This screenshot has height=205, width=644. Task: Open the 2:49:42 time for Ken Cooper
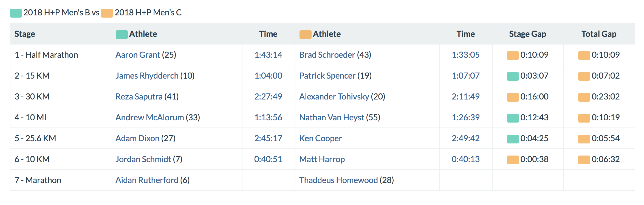click(465, 138)
